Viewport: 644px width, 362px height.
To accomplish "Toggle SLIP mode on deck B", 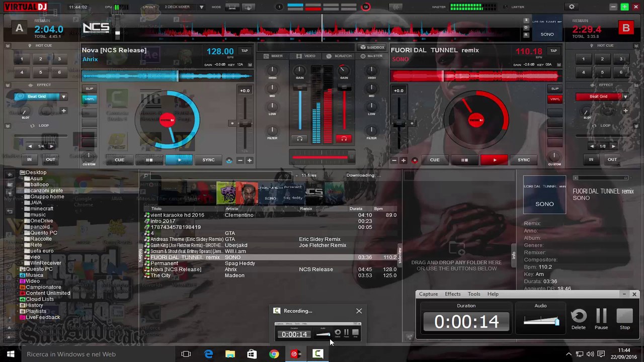I will [x=555, y=88].
